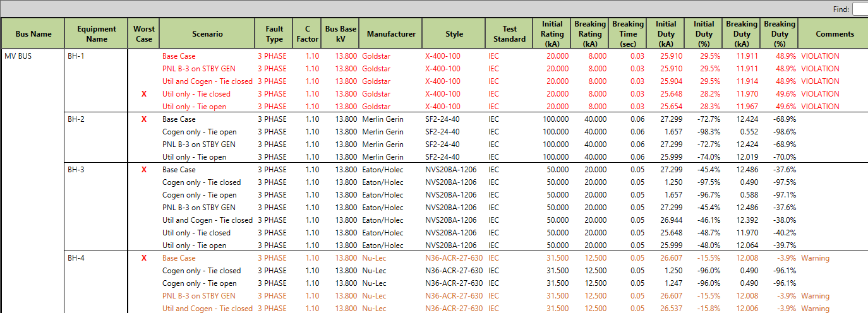
Task: Click 100.000 initial rating in BH-2 Base Case row
Action: [555, 119]
